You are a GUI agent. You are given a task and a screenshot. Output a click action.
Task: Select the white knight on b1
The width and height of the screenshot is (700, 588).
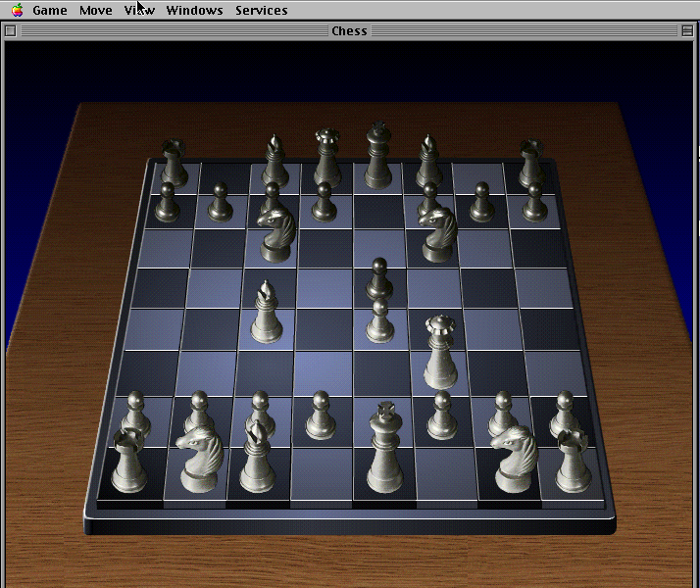201,459
